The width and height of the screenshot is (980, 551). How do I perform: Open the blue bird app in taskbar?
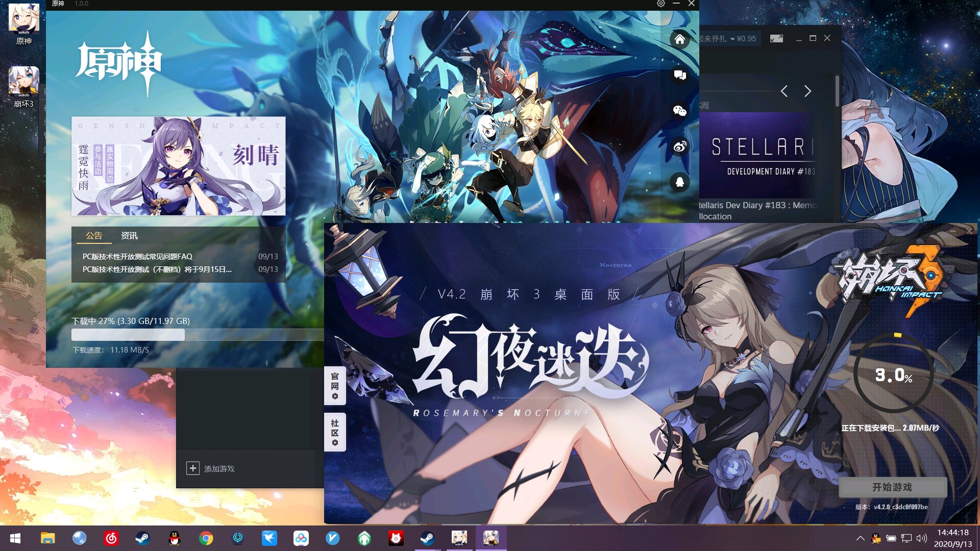(269, 538)
